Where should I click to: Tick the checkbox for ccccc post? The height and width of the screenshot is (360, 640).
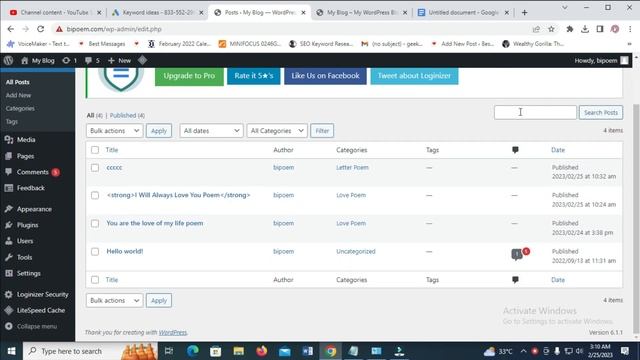95,168
